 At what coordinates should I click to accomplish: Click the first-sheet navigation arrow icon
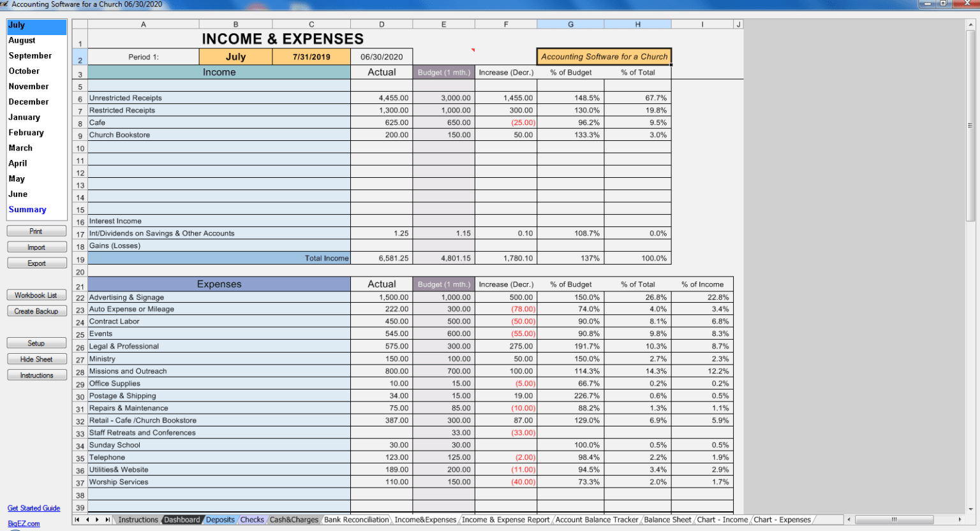[x=78, y=520]
